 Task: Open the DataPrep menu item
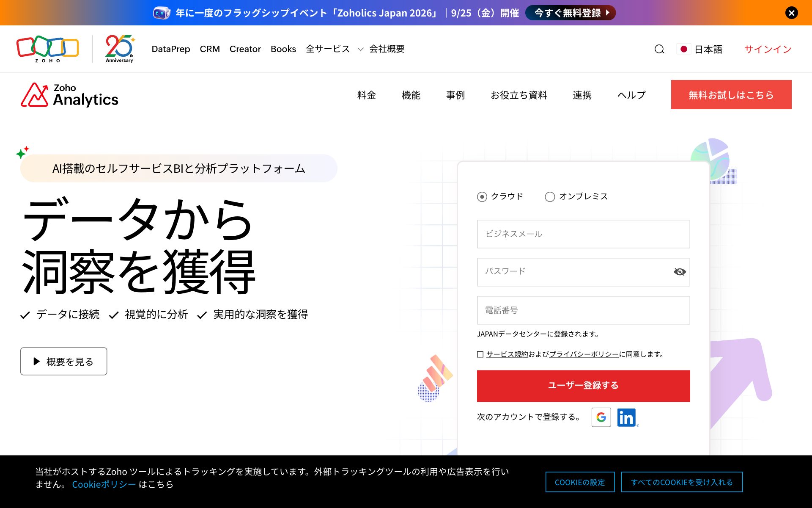pos(171,49)
